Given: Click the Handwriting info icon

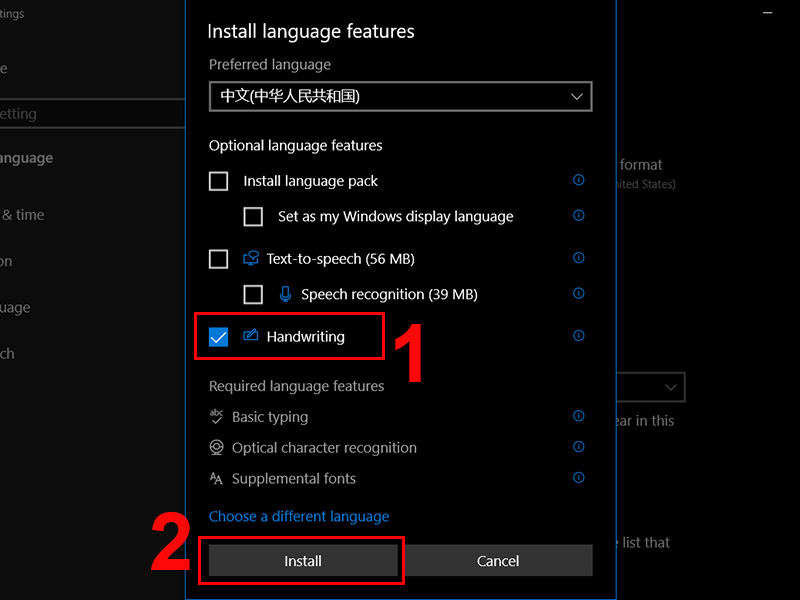Looking at the screenshot, I should (x=579, y=336).
